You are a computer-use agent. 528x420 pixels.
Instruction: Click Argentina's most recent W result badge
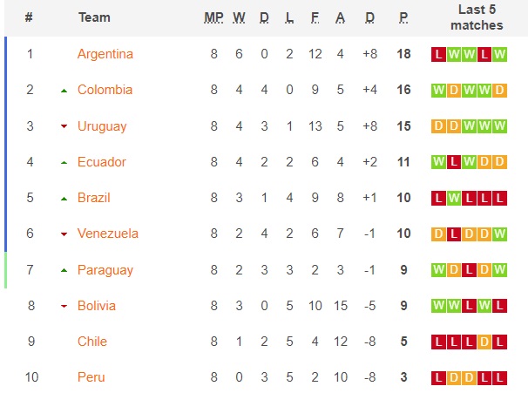point(499,54)
